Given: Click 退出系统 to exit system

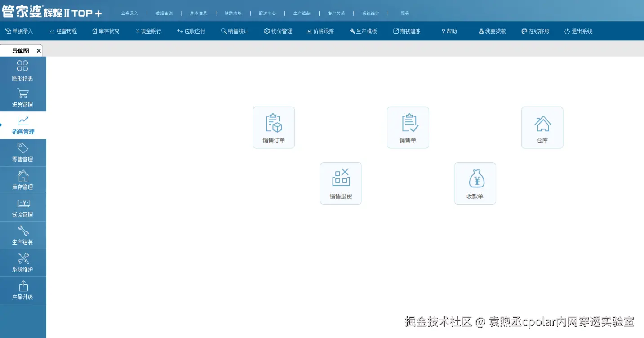Looking at the screenshot, I should [x=578, y=31].
